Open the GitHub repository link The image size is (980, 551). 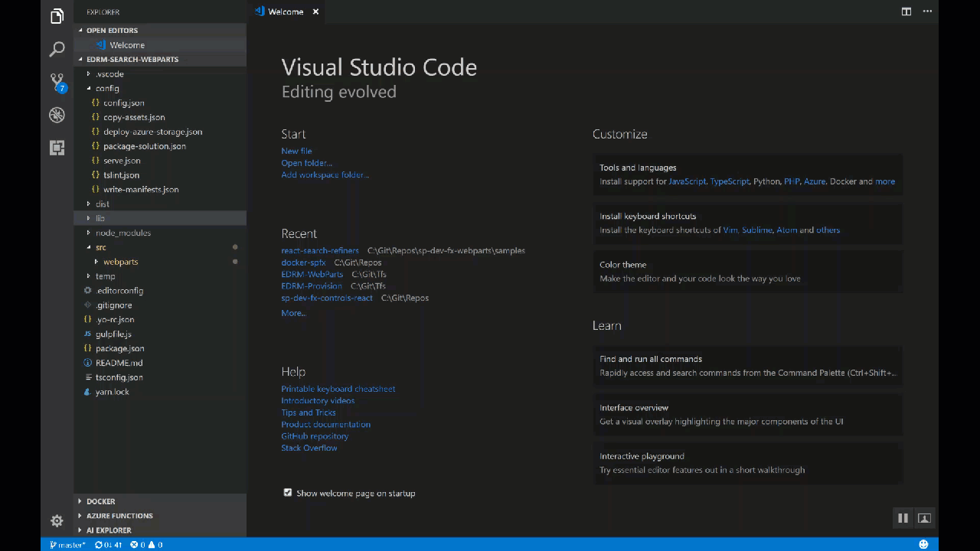tap(315, 435)
